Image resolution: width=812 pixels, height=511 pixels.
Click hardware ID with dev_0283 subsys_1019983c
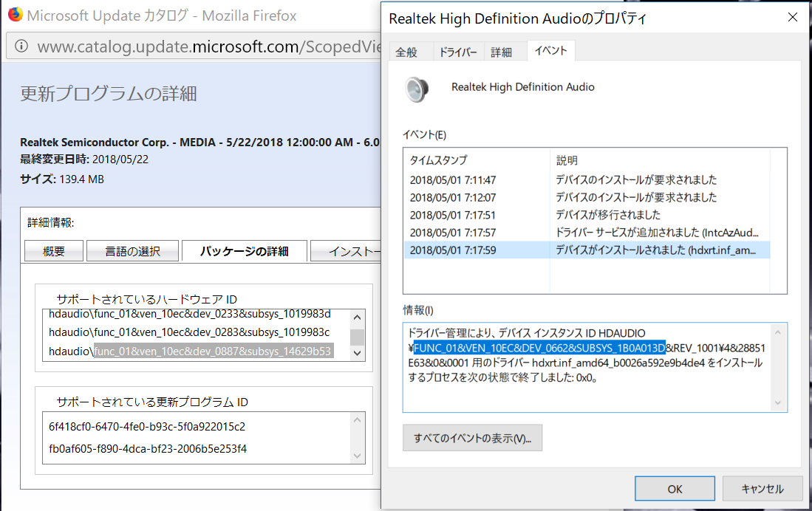189,332
